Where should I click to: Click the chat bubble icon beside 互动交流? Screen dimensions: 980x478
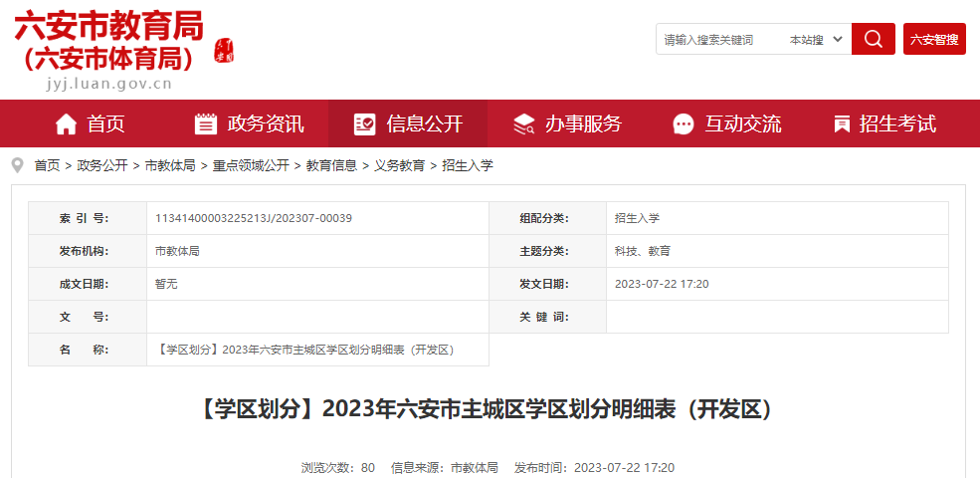pyautogui.click(x=684, y=124)
